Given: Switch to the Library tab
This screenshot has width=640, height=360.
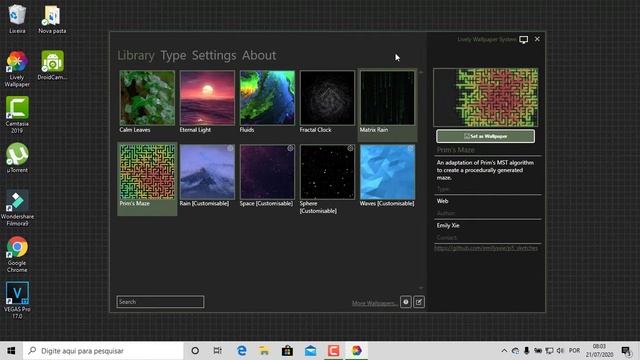Looking at the screenshot, I should (x=136, y=56).
